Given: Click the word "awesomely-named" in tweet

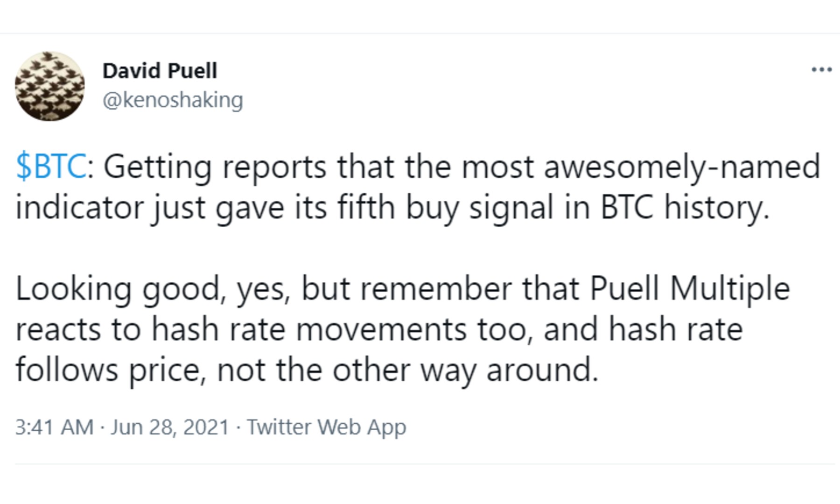Looking at the screenshot, I should pos(682,167).
